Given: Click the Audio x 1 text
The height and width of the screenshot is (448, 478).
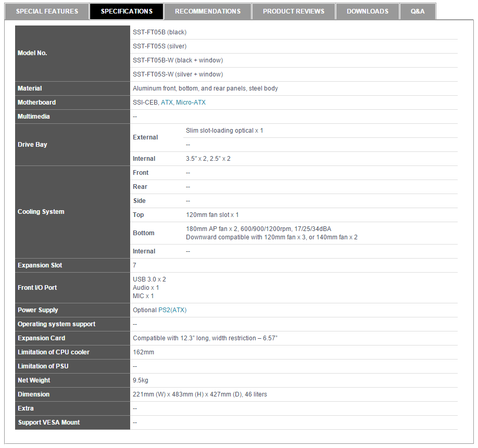Looking at the screenshot, I should coord(146,288).
